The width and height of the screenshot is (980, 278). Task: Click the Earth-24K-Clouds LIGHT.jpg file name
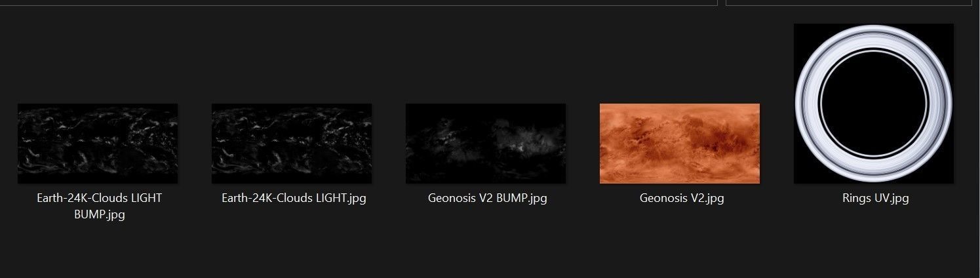click(x=294, y=198)
